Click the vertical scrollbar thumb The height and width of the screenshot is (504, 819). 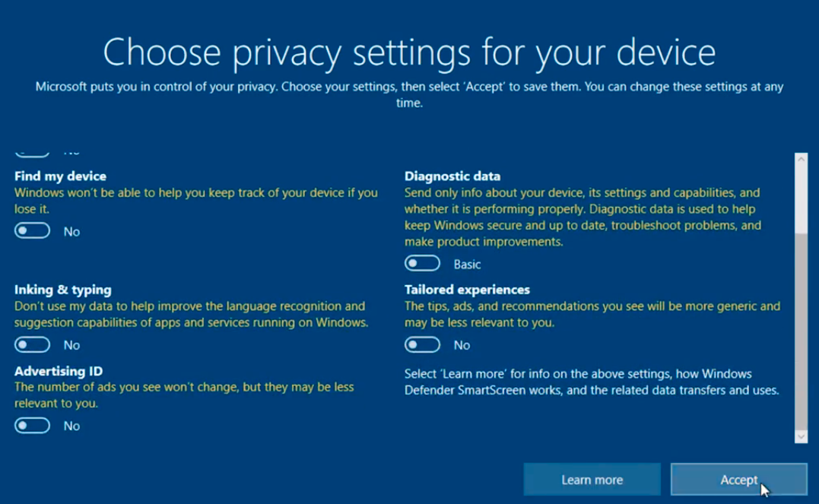(x=801, y=332)
